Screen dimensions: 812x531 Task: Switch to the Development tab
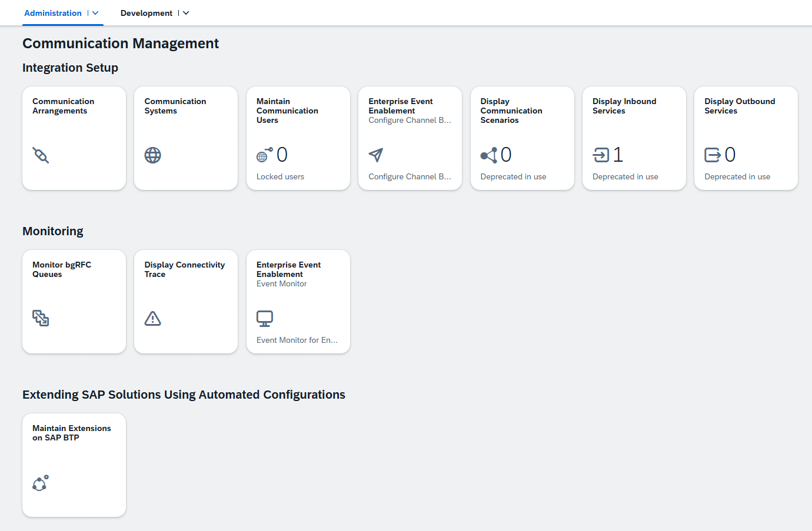(x=147, y=13)
